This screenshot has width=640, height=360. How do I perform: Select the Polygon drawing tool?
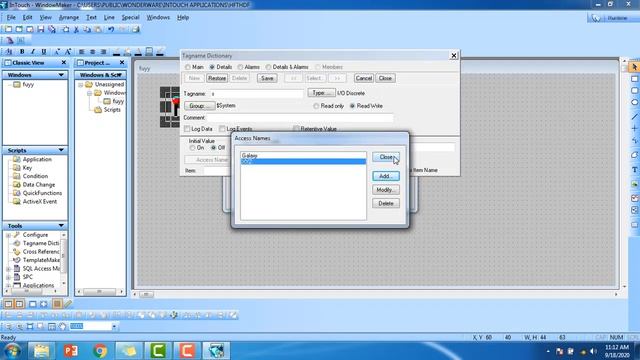tap(634, 155)
